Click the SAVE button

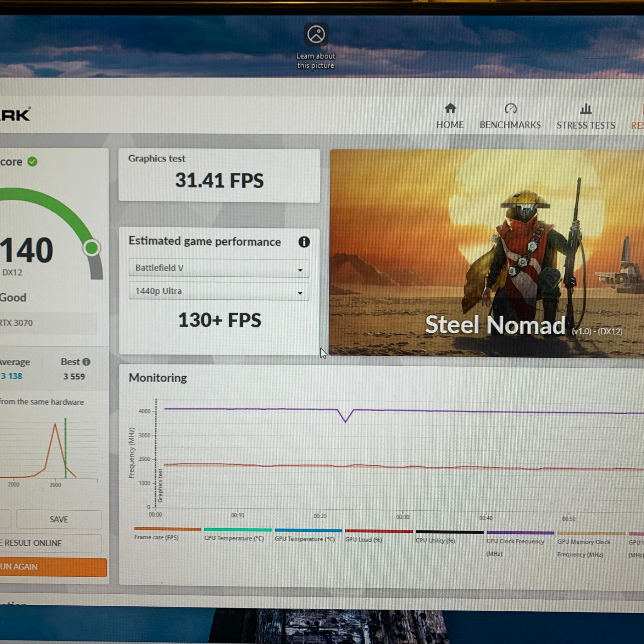[x=59, y=519]
